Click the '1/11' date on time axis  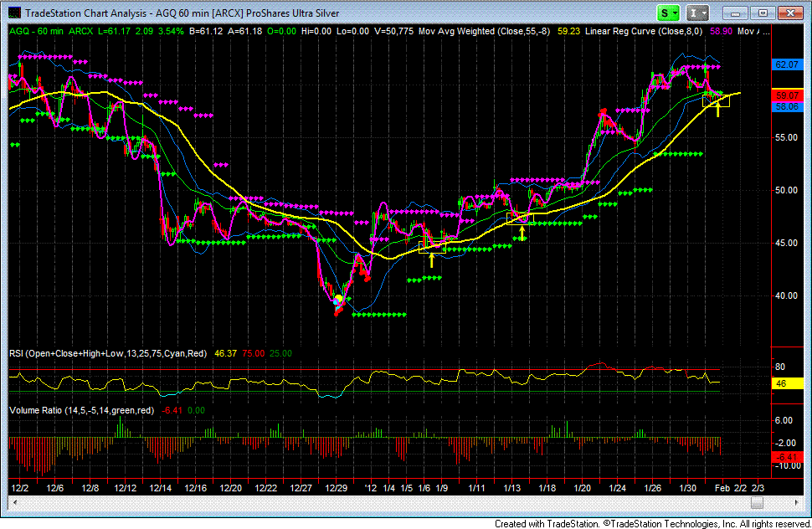tap(476, 488)
